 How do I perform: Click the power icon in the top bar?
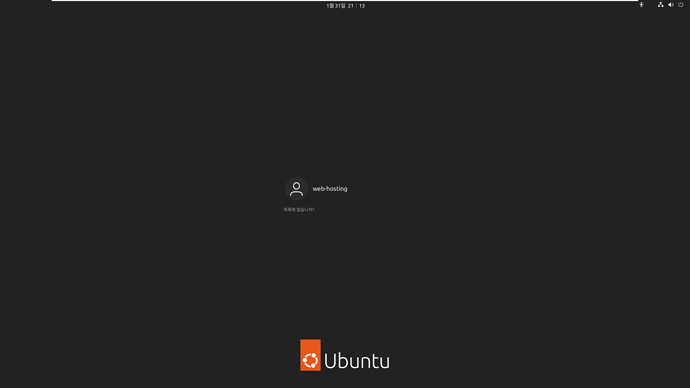pos(681,5)
